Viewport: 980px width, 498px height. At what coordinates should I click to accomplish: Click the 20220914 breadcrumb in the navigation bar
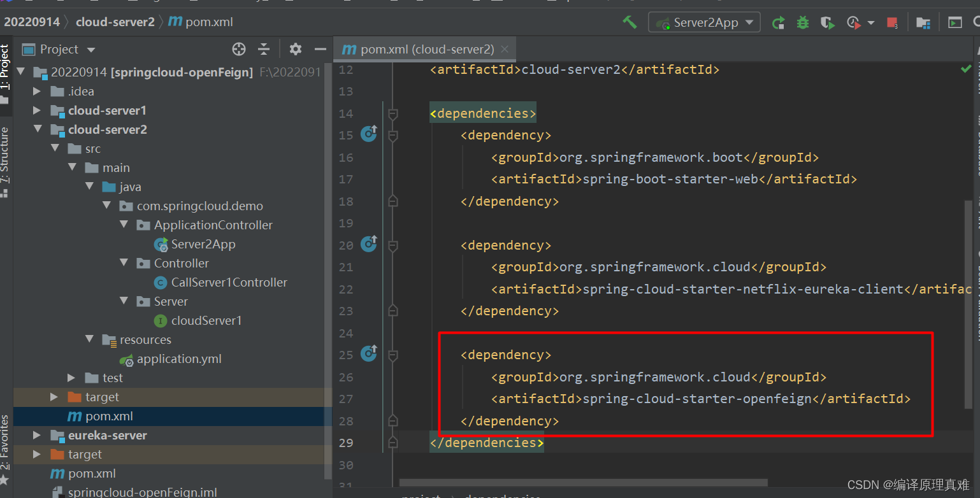(32, 22)
